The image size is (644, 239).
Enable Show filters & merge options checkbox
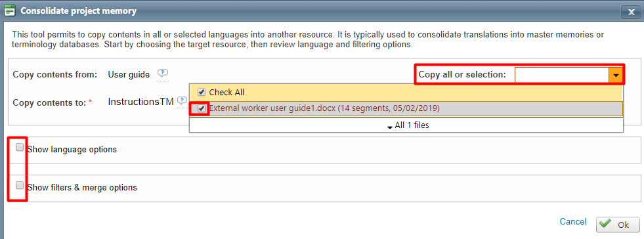[x=20, y=186]
